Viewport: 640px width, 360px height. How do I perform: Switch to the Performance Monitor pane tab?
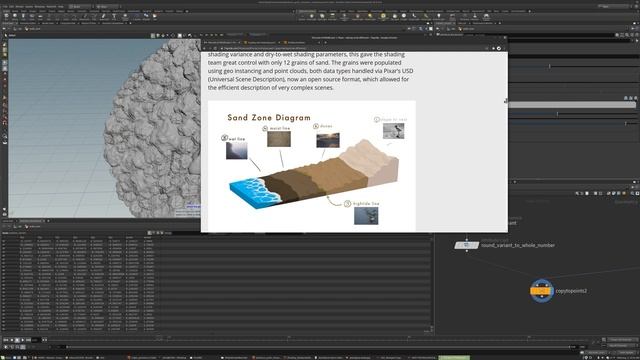[483, 23]
